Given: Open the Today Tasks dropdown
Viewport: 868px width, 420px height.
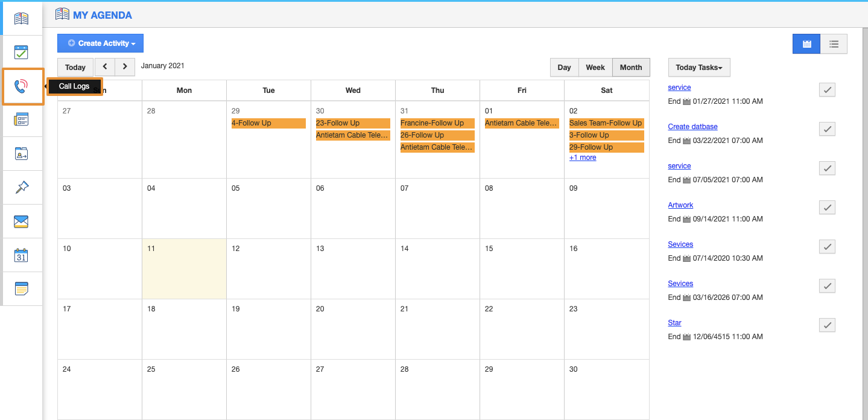Looking at the screenshot, I should [x=699, y=68].
